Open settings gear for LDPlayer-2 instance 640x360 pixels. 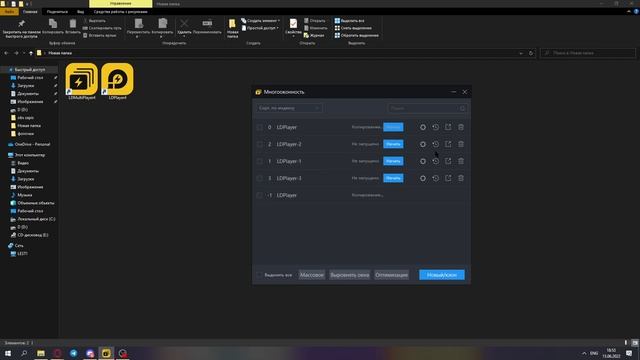tap(423, 144)
